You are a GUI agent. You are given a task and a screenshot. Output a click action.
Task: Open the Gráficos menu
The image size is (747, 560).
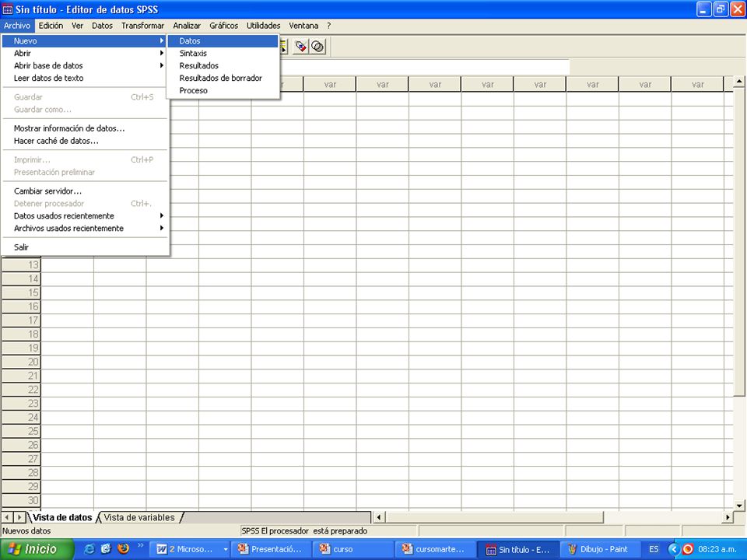(223, 26)
